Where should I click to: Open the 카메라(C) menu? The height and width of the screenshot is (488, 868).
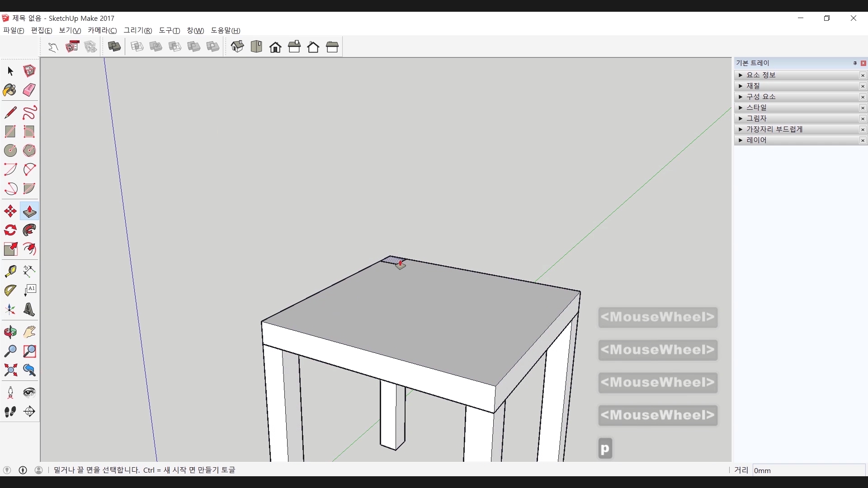[x=102, y=30]
